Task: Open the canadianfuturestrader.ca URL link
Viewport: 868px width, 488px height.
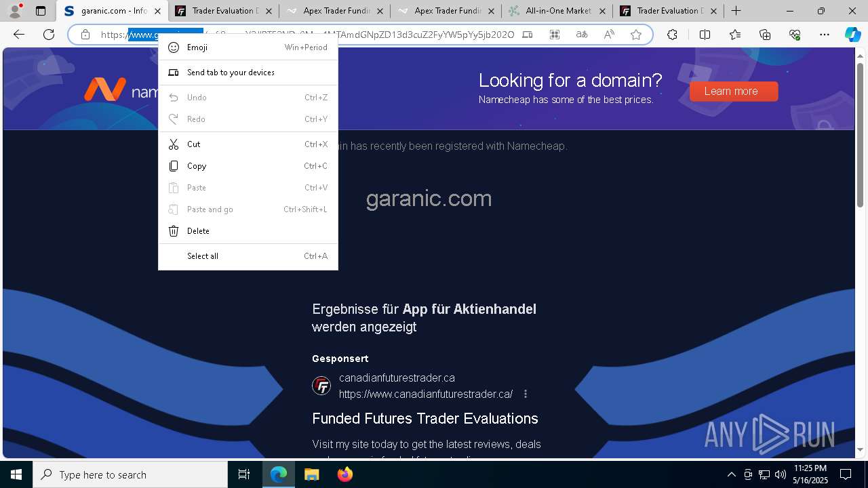Action: tap(426, 394)
